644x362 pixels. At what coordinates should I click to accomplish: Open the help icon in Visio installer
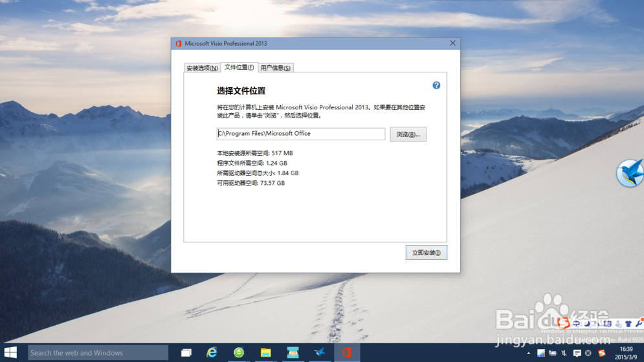436,85
